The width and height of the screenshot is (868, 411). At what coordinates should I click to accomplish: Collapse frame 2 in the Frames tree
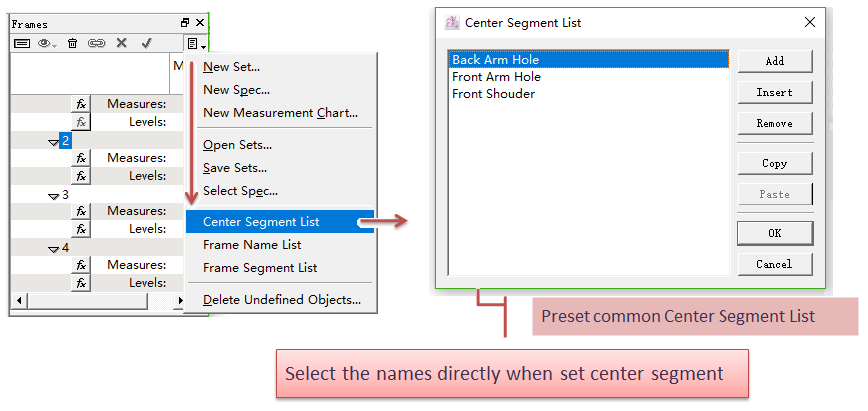click(53, 141)
